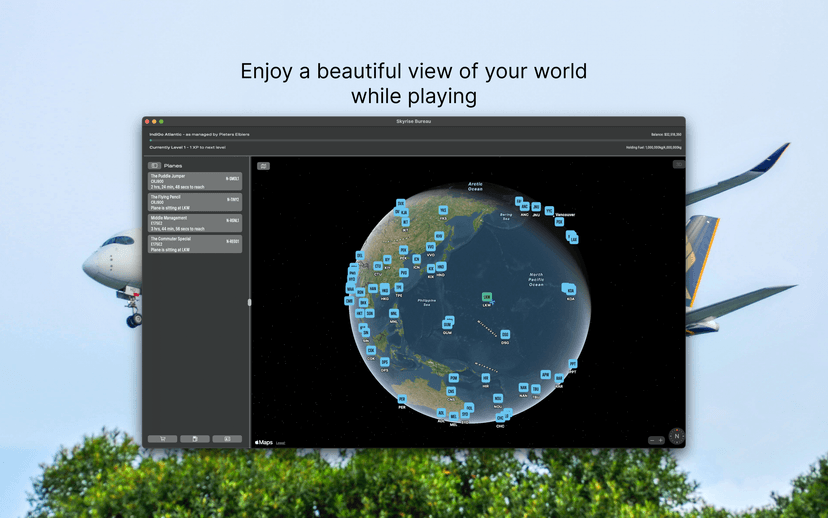Select The Flying Pencil plane
828x518 pixels.
point(196,202)
